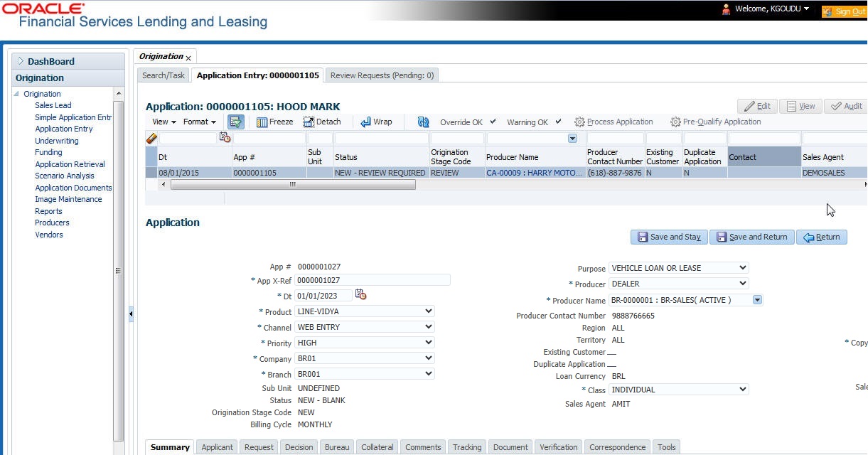Click the left navigation vertical scrollbar

(118, 270)
